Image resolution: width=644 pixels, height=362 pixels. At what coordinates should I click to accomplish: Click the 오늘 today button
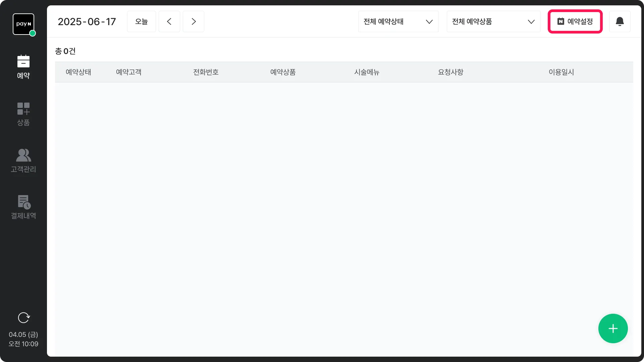click(x=141, y=21)
